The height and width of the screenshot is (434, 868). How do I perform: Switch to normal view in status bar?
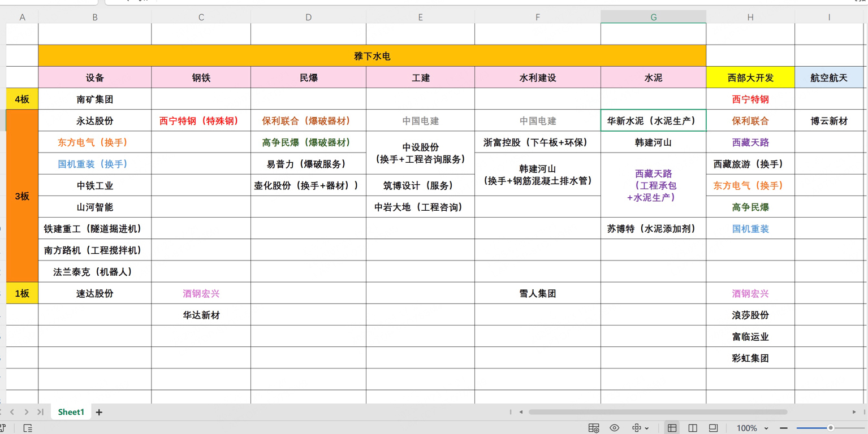pos(672,428)
